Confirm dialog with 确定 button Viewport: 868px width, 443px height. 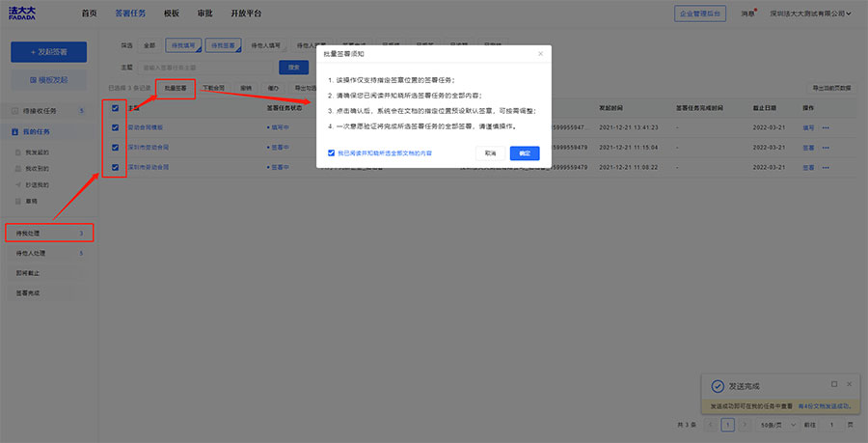[x=525, y=153]
